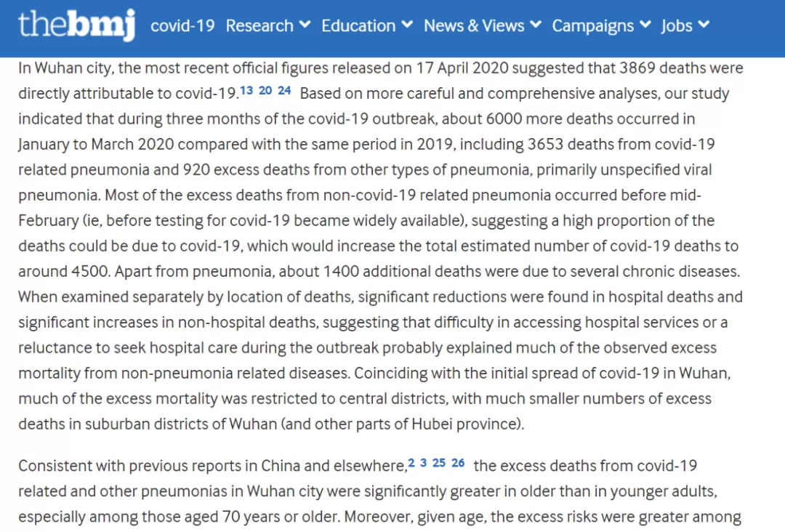
Task: Expand the Jobs dropdown chevron
Action: 704,24
